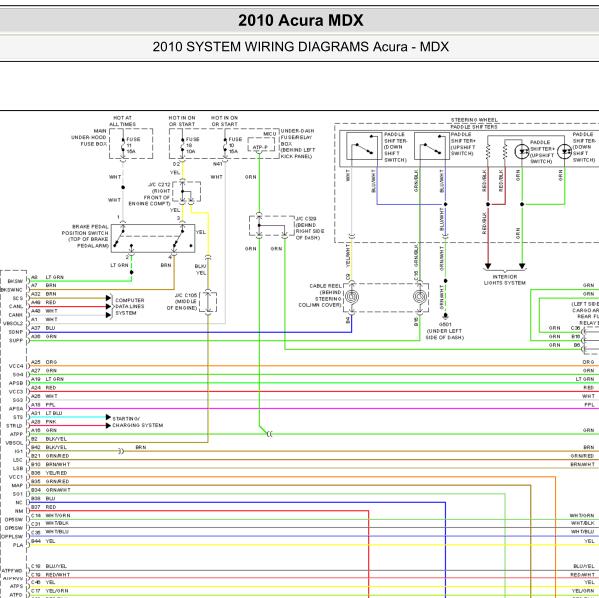Click the "J/C C212" junction connector label
The width and height of the screenshot is (599, 598).
tap(150, 194)
